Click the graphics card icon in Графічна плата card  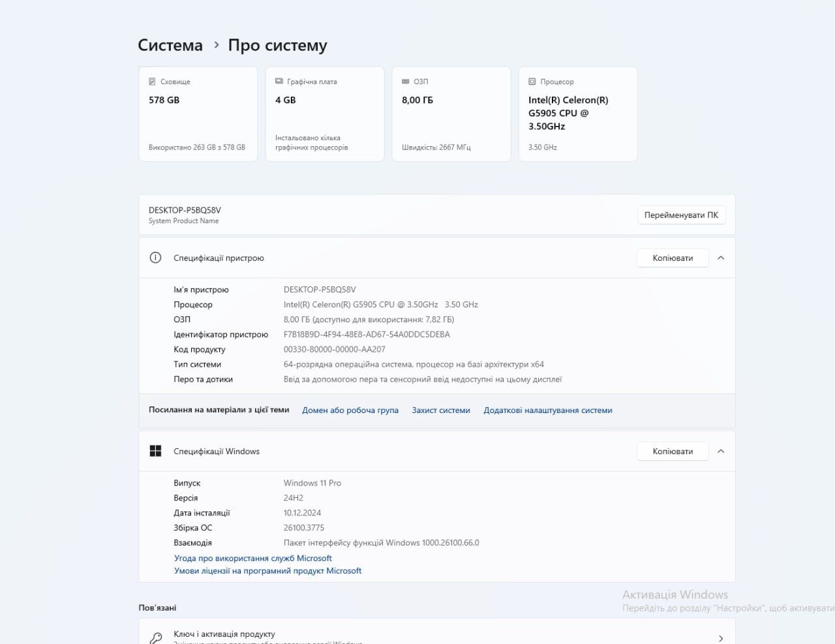point(279,82)
